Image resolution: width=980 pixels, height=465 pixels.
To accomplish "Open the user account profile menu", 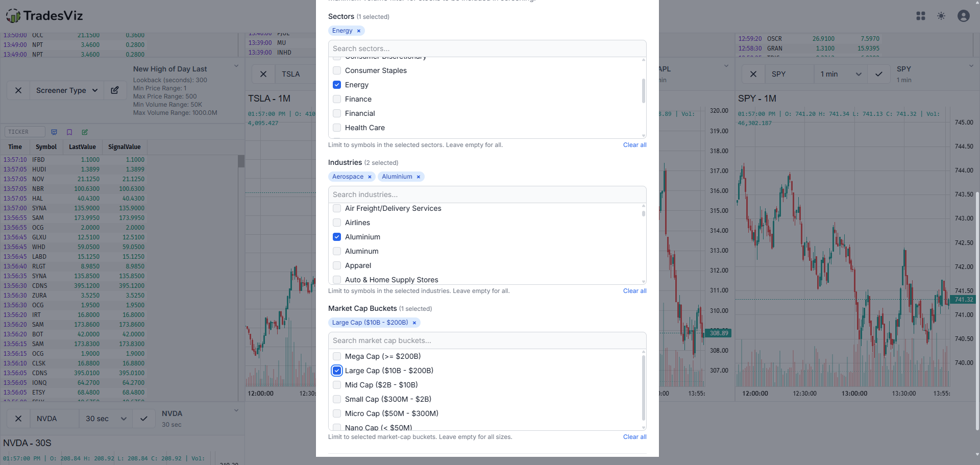I will point(964,16).
